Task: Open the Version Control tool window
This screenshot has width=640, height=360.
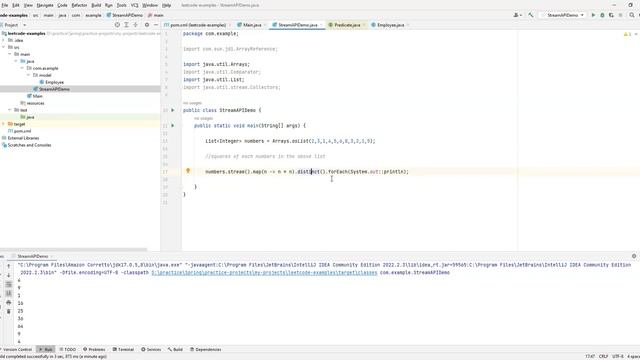Action: (x=16, y=349)
